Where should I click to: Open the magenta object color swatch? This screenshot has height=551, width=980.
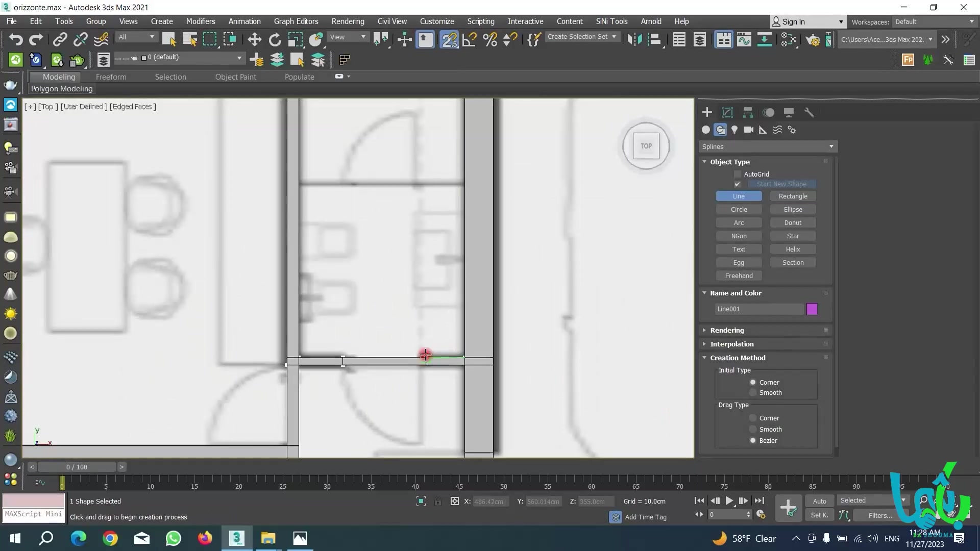[x=812, y=309]
